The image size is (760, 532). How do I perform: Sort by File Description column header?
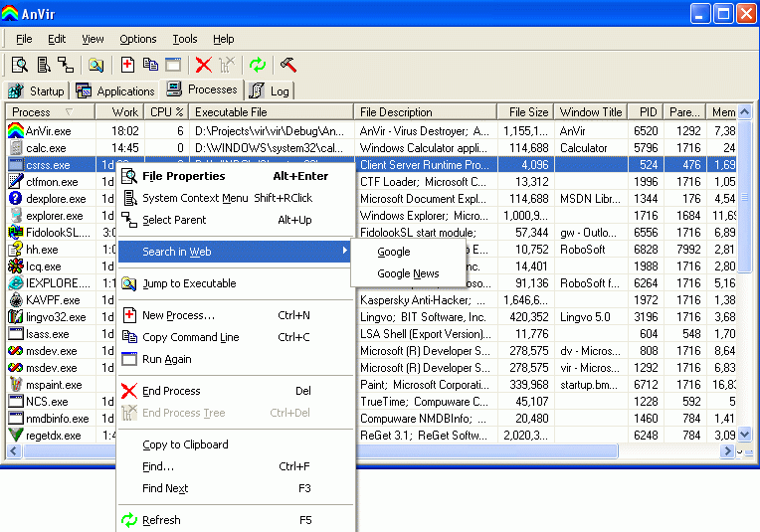(425, 112)
